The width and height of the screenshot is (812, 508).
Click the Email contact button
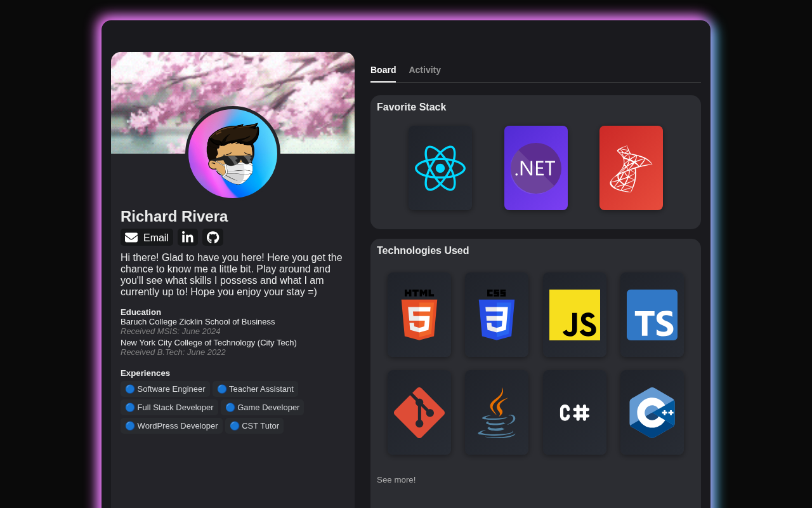click(x=147, y=237)
